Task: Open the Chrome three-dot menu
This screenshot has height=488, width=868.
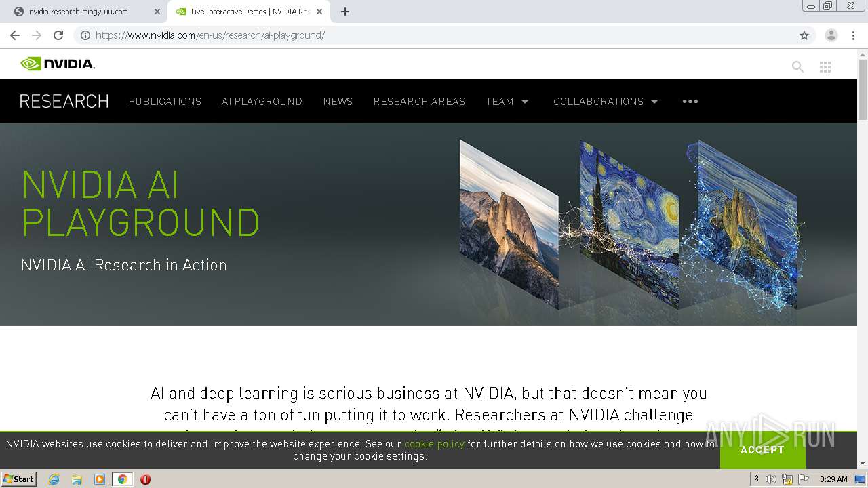Action: click(853, 35)
